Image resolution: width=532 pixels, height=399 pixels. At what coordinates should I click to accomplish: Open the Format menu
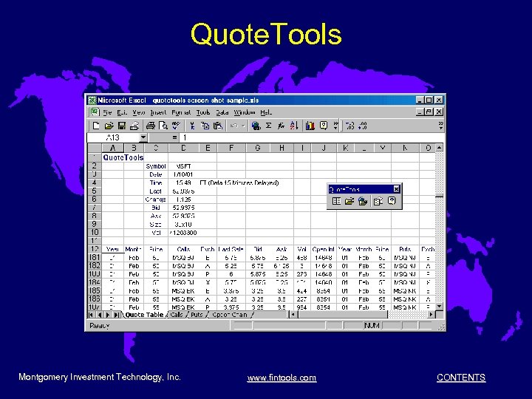pyautogui.click(x=181, y=112)
